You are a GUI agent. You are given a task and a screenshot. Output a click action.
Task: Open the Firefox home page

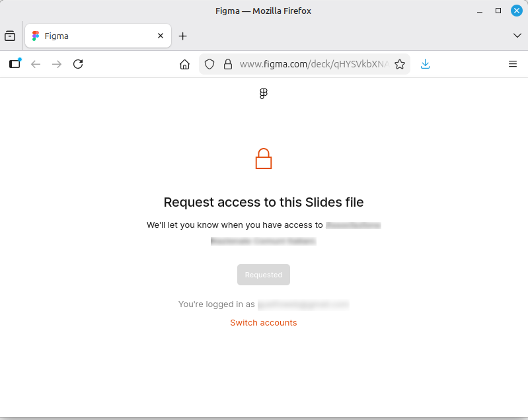click(185, 64)
